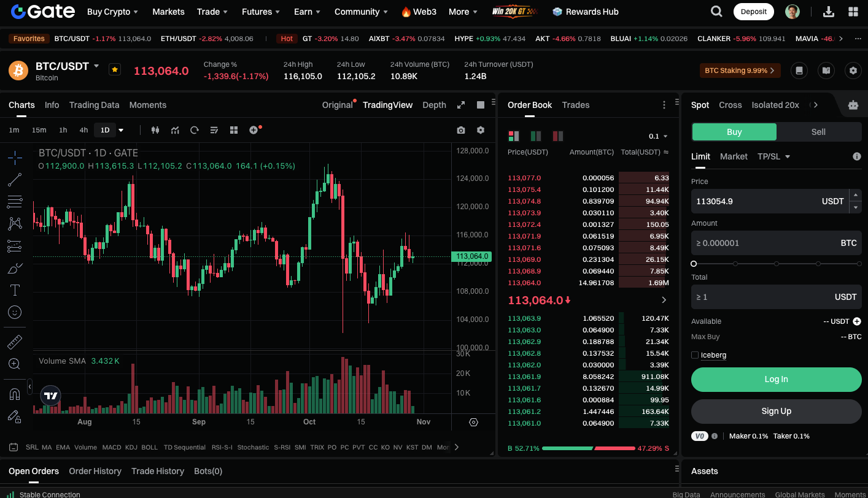Viewport: 868px width, 498px height.
Task: Switch order side to Sell
Action: tap(818, 132)
